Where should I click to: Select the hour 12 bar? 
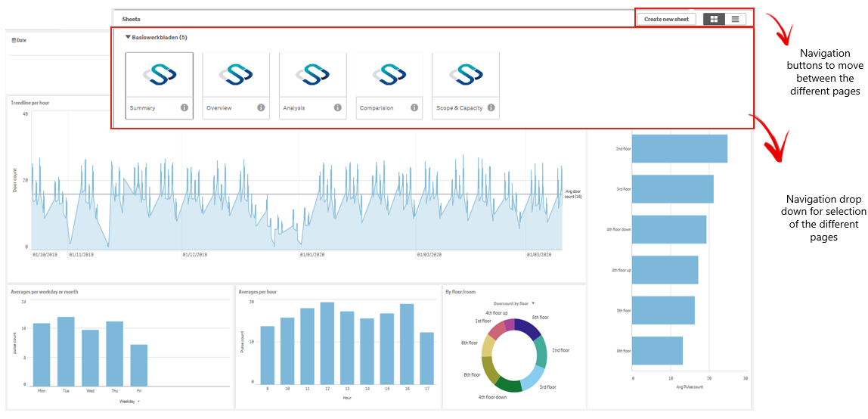click(327, 343)
